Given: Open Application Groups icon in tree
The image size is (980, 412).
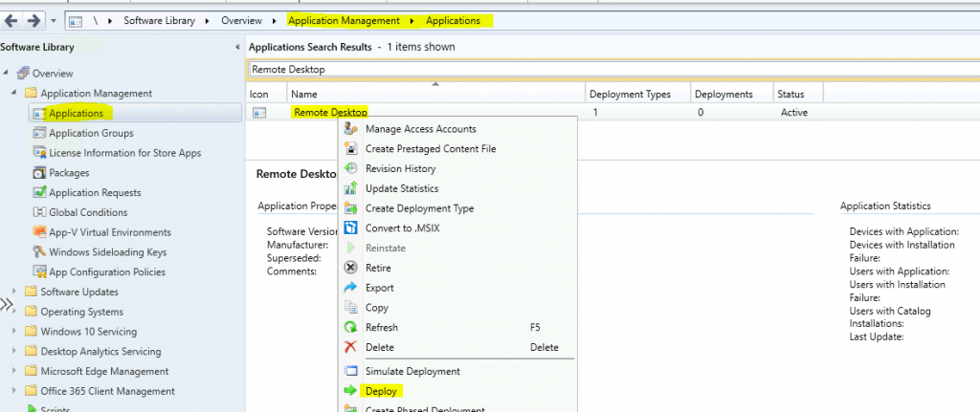Looking at the screenshot, I should coord(39,133).
